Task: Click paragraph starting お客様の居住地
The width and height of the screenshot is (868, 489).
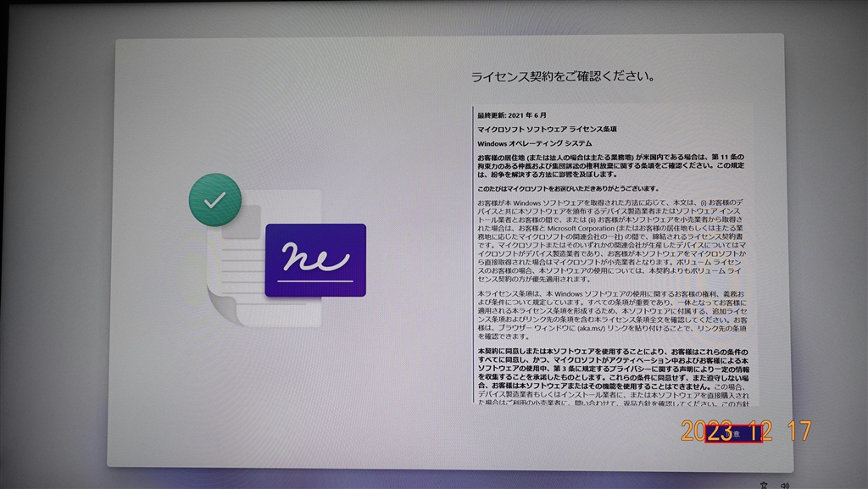Action: point(610,165)
